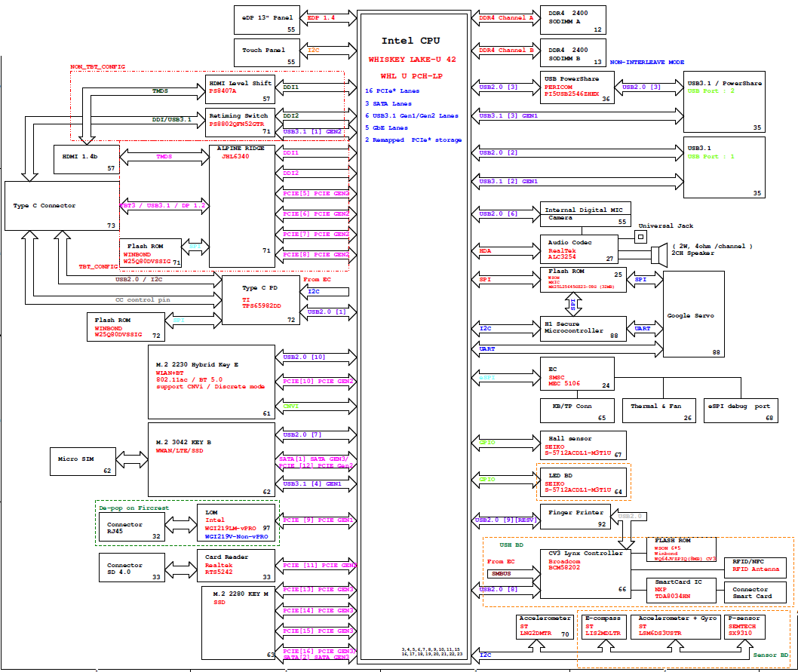
Task: Click the Universal Jack connector symbol
Action: (x=641, y=236)
